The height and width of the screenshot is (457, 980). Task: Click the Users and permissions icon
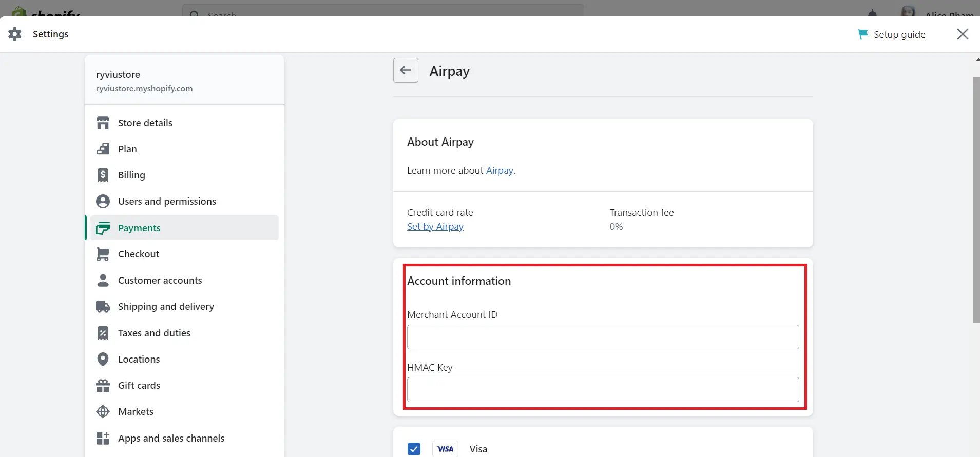click(103, 202)
